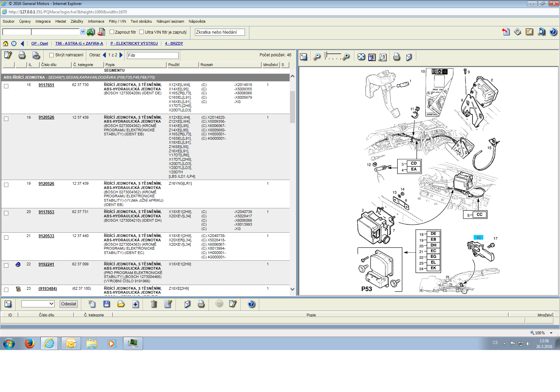
Task: Click the blue back arrow in breadcrumb bar
Action: coord(22,43)
